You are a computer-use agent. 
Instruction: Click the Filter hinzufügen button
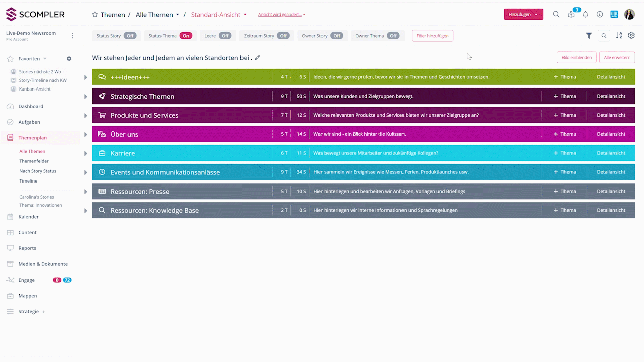pos(432,36)
